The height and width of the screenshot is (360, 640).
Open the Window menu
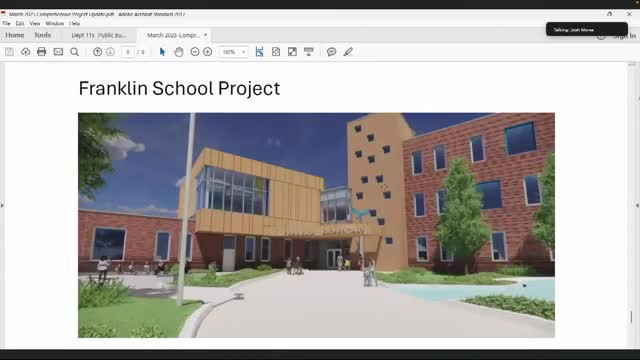[55, 24]
